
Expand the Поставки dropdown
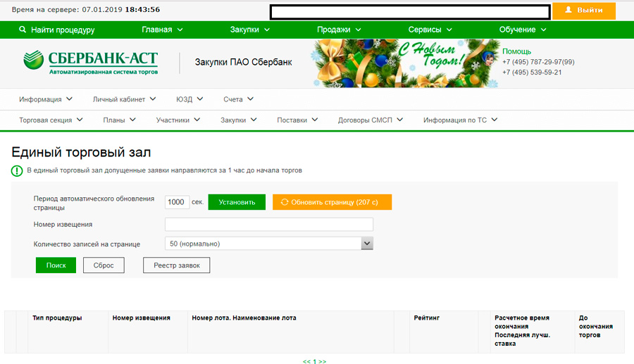[x=297, y=120]
